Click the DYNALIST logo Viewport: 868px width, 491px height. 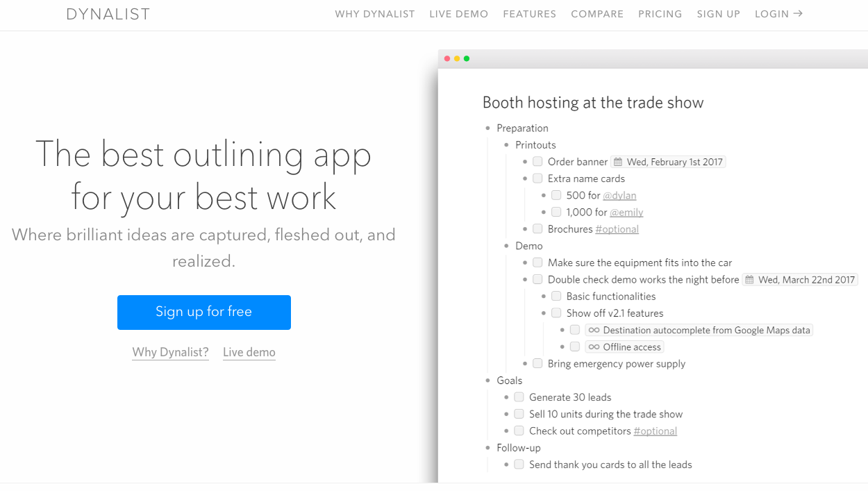(108, 14)
